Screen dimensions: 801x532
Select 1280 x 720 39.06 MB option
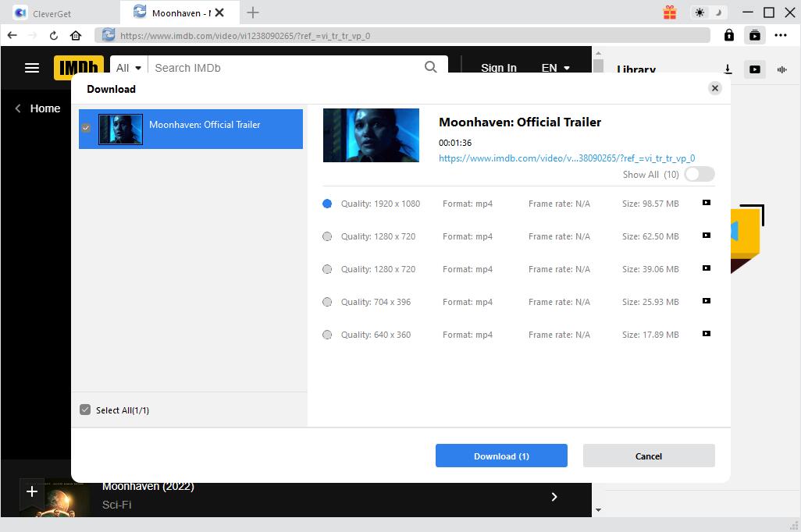(327, 269)
